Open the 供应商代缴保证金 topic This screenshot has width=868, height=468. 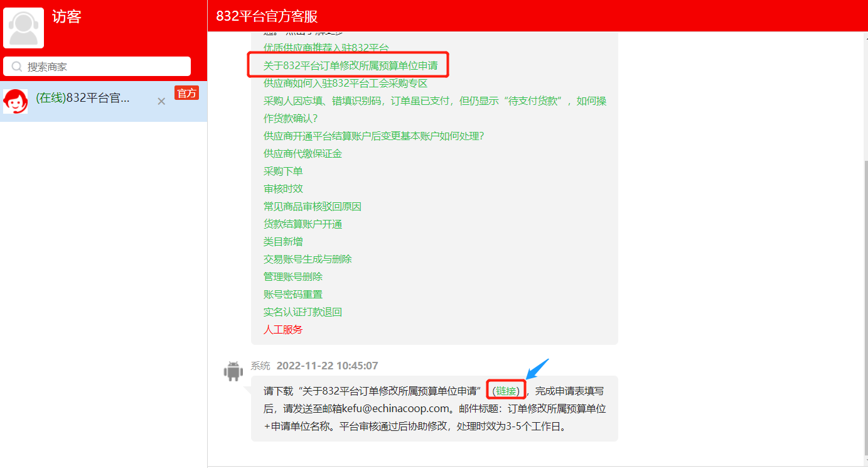[303, 153]
